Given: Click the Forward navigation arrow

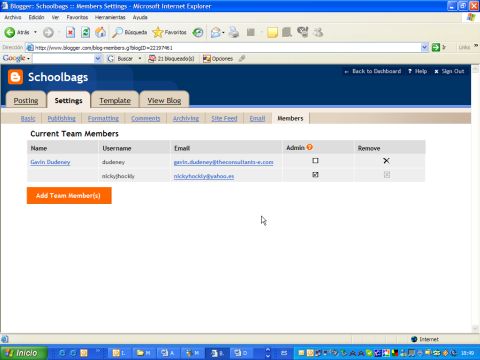Looking at the screenshot, I should [48, 32].
